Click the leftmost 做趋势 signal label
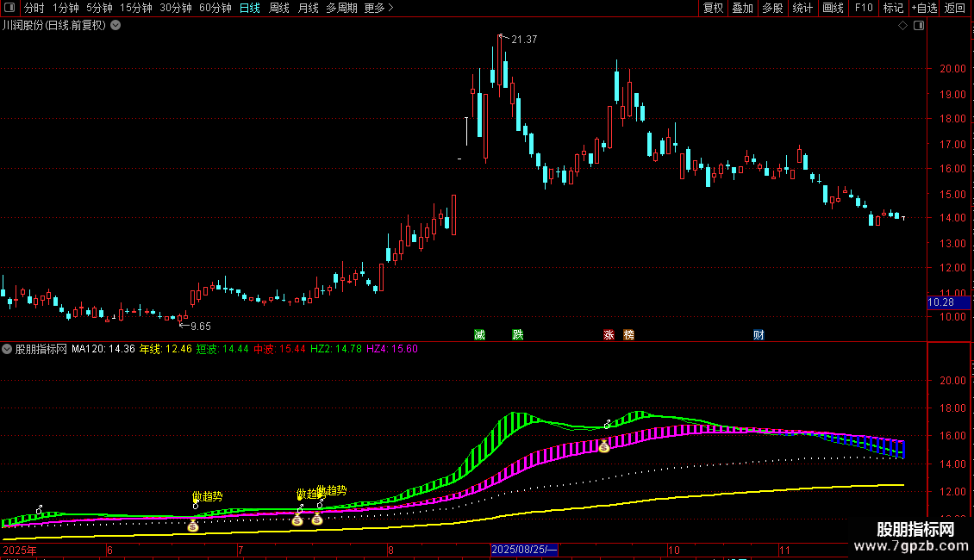Screen dimensions: 974x560 click(208, 496)
